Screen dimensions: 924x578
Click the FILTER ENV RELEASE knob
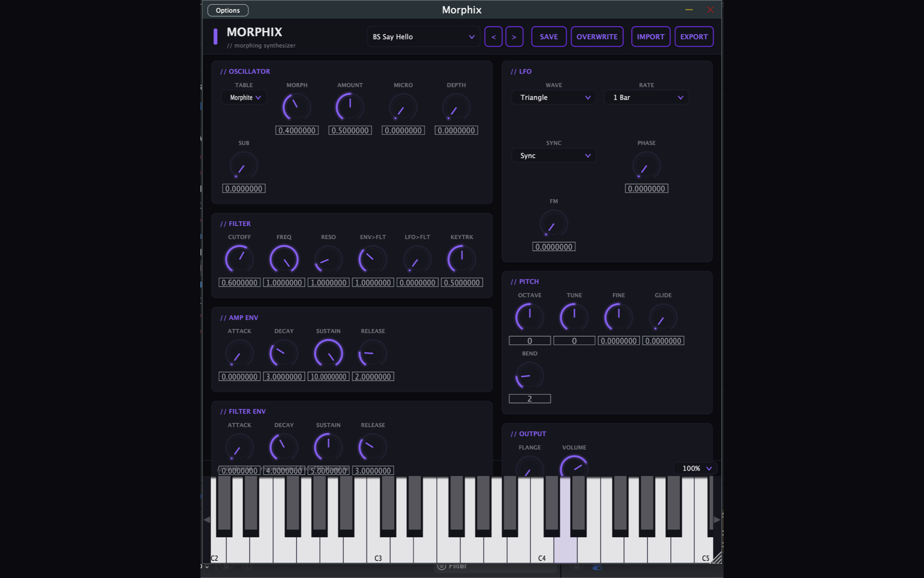[372, 447]
